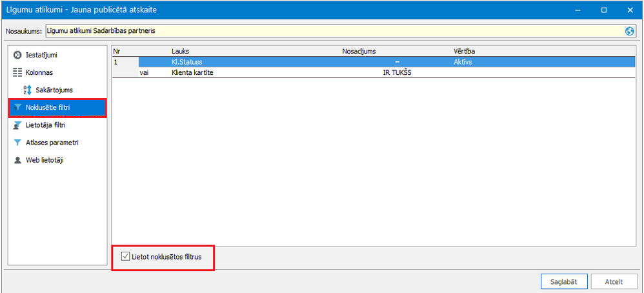This screenshot has height=293, width=644.
Task: Click the Lauks column header
Action: 179,52
